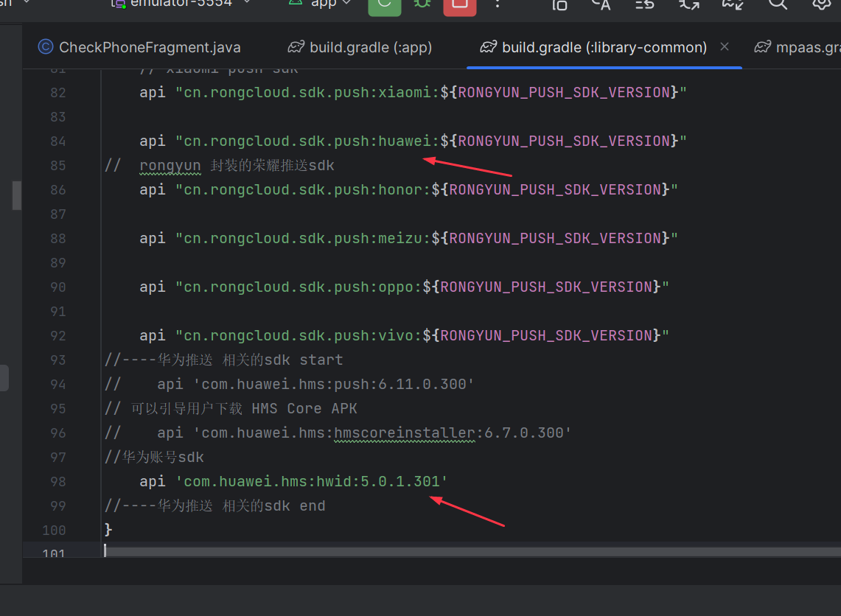
Task: Click line number 100 in gutter
Action: pyautogui.click(x=54, y=531)
